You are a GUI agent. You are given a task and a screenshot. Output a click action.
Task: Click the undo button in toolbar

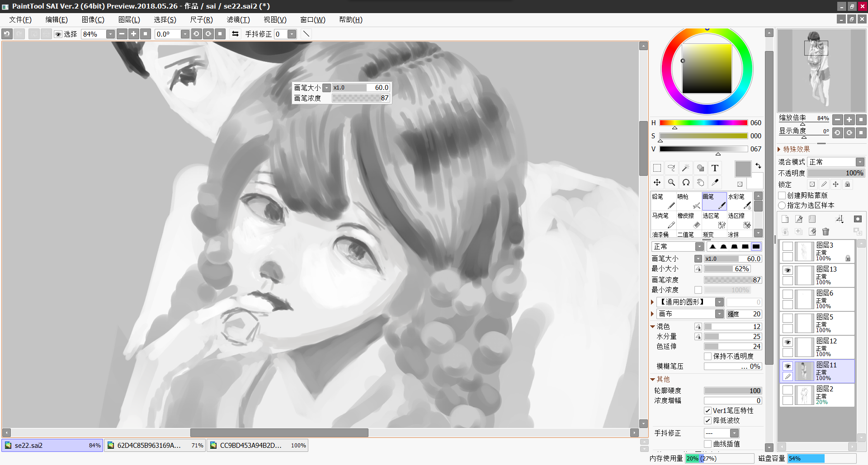pos(7,34)
